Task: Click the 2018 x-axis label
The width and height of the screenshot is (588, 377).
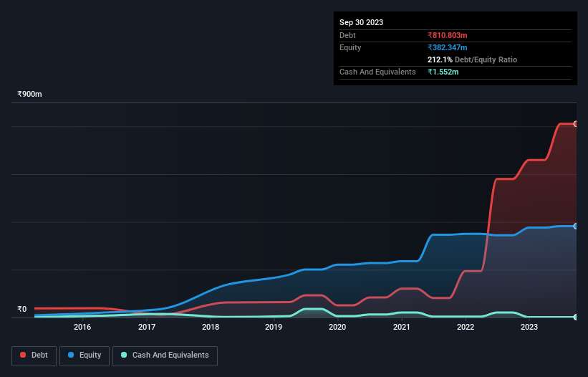Action: point(211,327)
